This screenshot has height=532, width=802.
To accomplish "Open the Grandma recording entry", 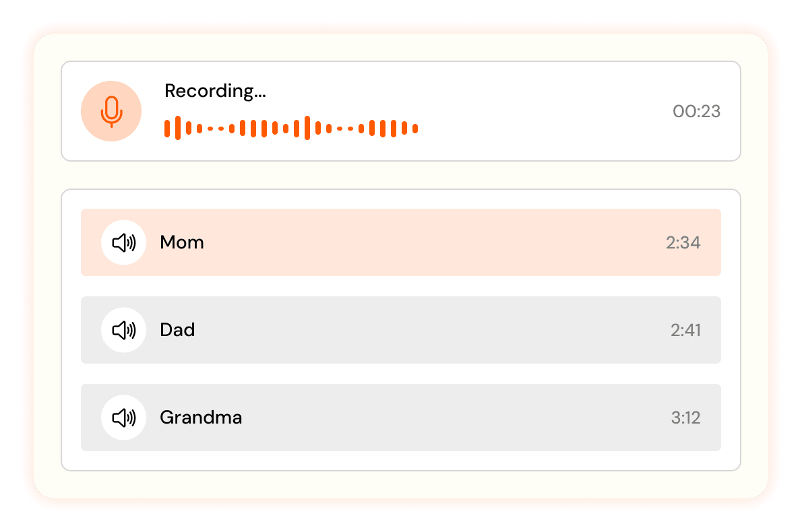I will coord(401,418).
